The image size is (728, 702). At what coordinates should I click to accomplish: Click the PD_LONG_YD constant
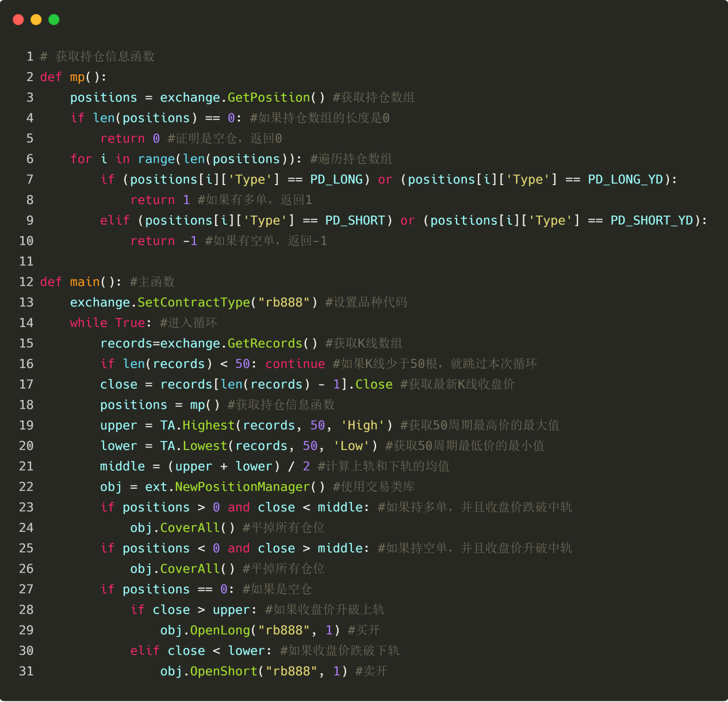[625, 179]
